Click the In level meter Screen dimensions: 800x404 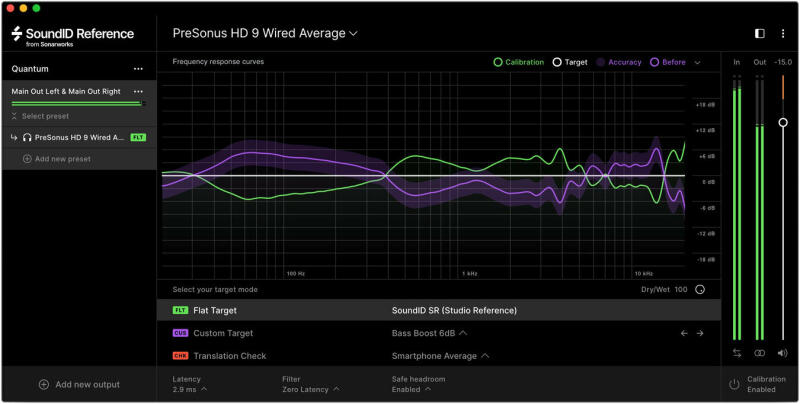[737, 208]
